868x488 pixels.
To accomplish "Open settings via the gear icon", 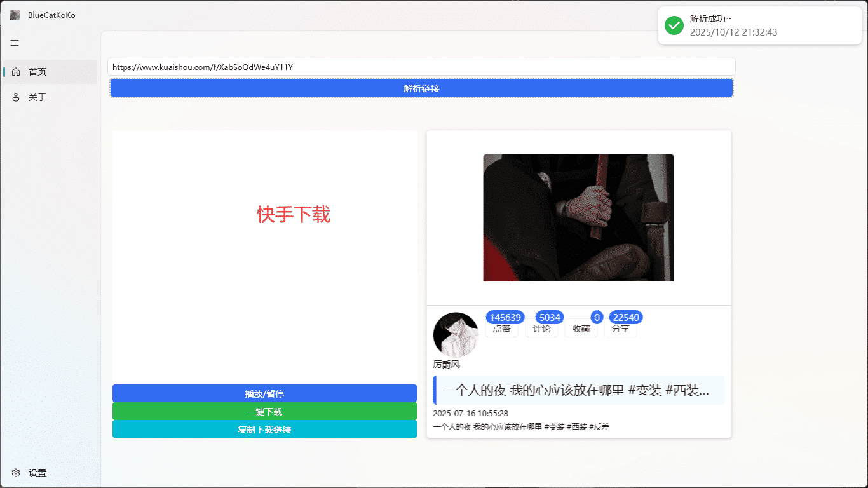I will [16, 473].
